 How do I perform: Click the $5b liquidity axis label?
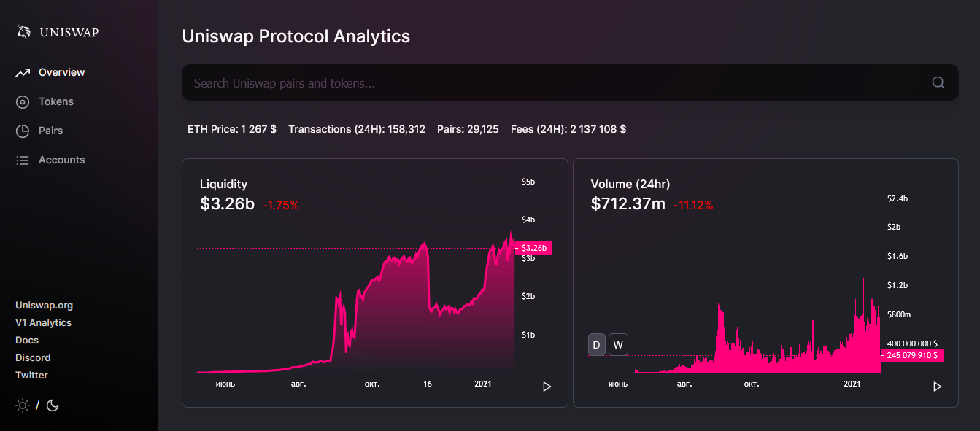click(528, 182)
